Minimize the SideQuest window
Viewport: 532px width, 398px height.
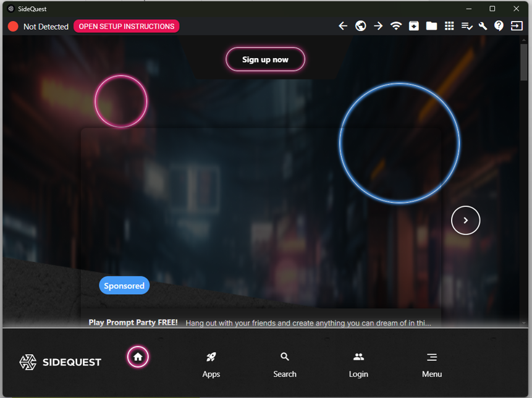click(468, 9)
